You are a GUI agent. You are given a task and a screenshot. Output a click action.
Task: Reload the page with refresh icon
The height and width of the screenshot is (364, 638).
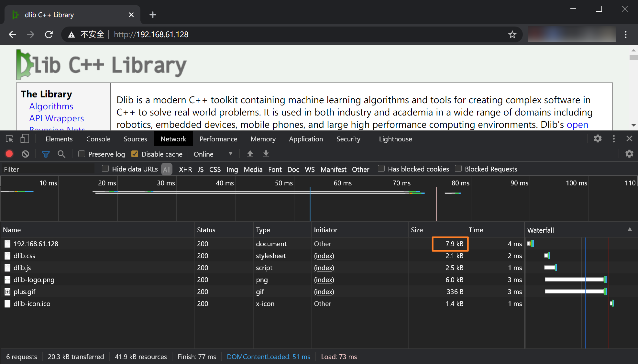(x=49, y=35)
